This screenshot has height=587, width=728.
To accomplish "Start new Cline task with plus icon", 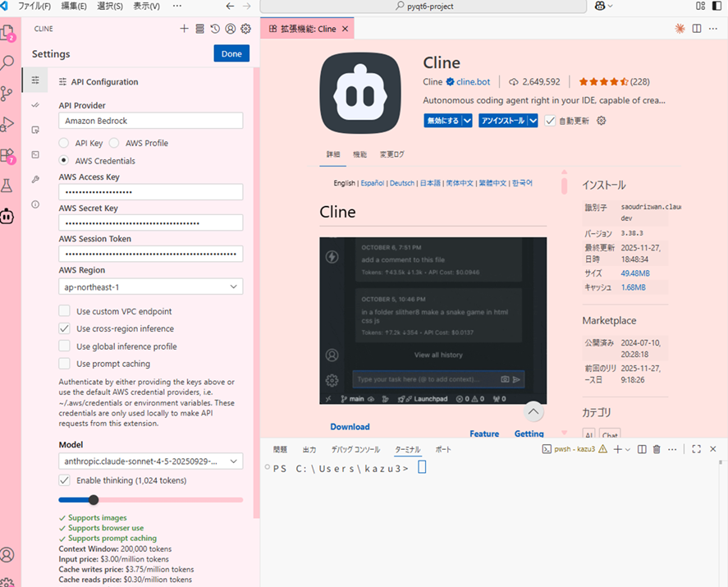I will click(x=184, y=29).
